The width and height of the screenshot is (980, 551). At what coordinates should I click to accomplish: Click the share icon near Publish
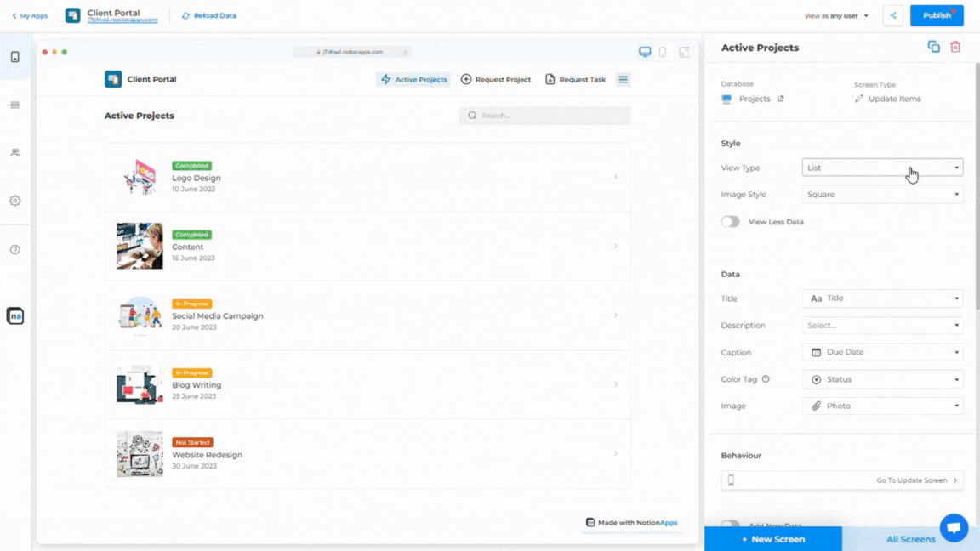pos(893,15)
